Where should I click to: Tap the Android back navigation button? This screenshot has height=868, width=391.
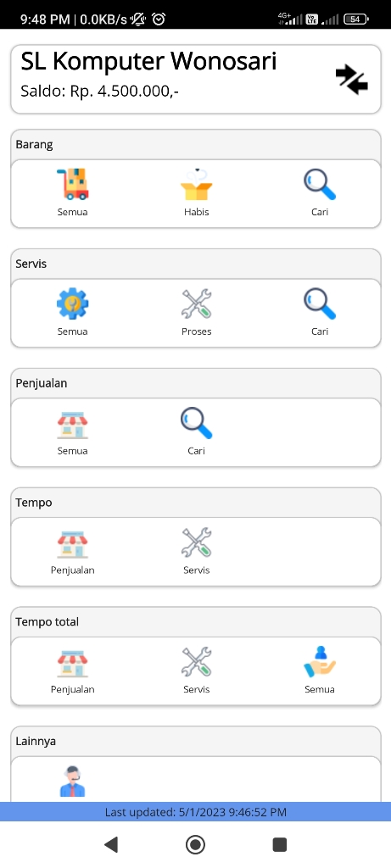[x=111, y=844]
